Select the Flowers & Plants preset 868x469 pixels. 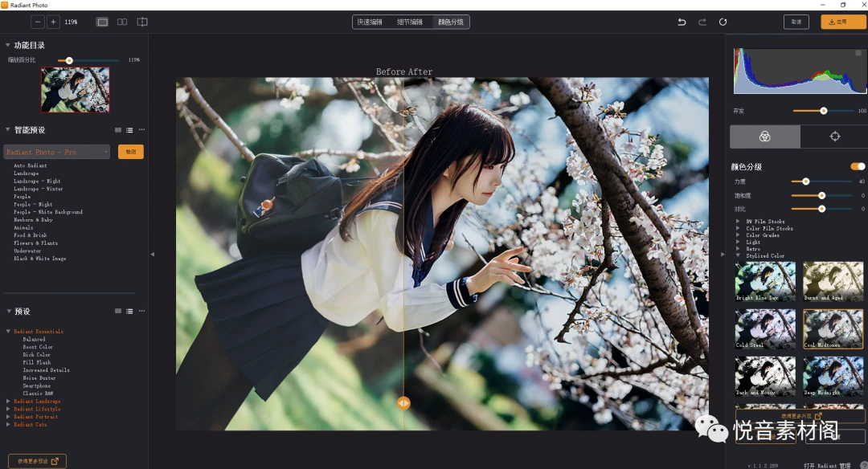36,243
